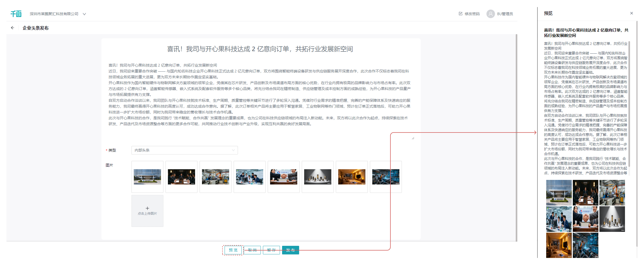
Task: Click the preview panel's handshake image
Action: pyautogui.click(x=585, y=219)
